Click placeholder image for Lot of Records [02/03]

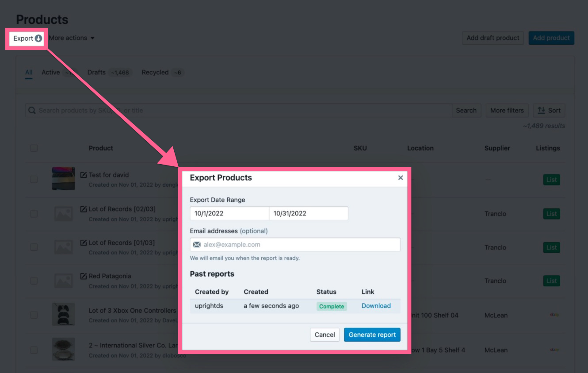(63, 213)
